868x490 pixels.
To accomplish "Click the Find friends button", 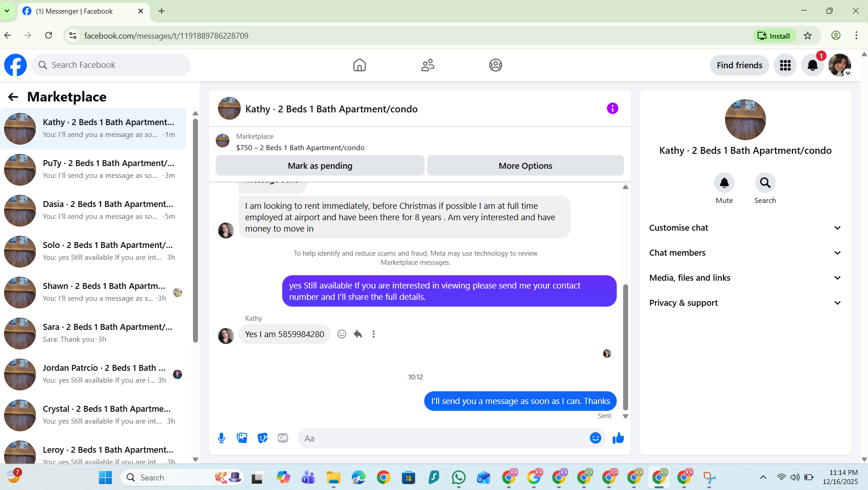I will 739,66.
